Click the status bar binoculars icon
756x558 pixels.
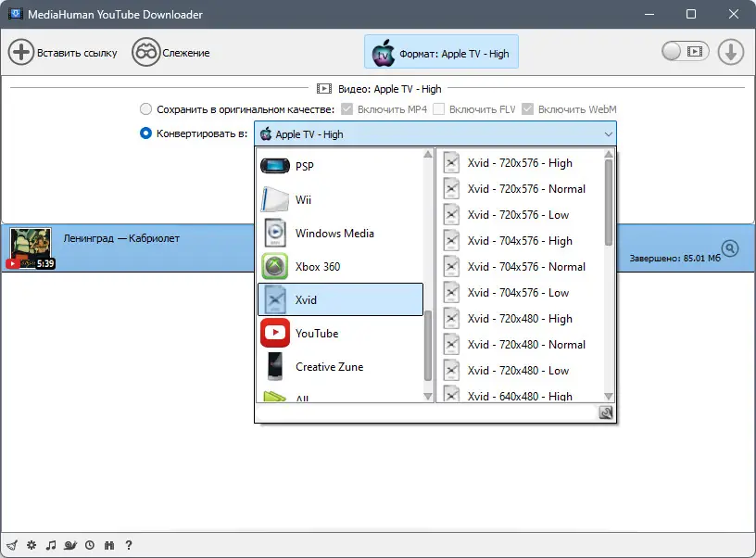(109, 545)
